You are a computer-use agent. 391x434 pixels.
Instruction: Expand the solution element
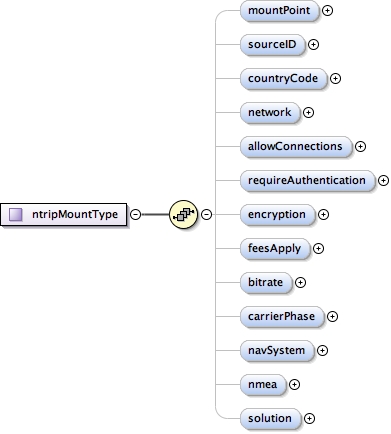point(310,418)
